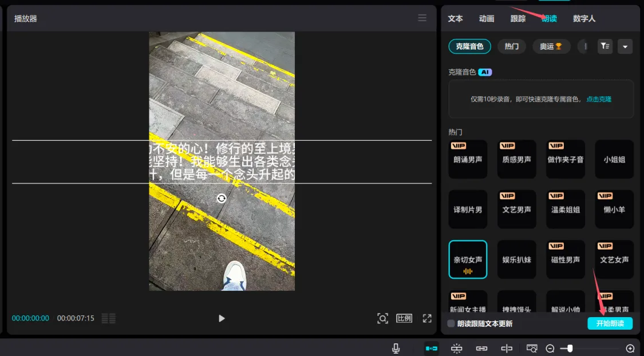Click the 点击克隆 link
The image size is (644, 356).
click(x=599, y=99)
